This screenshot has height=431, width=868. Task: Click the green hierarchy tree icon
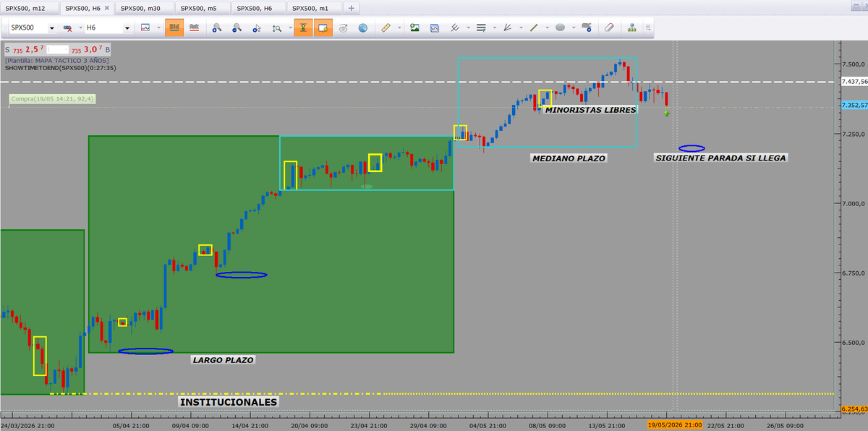tap(632, 28)
